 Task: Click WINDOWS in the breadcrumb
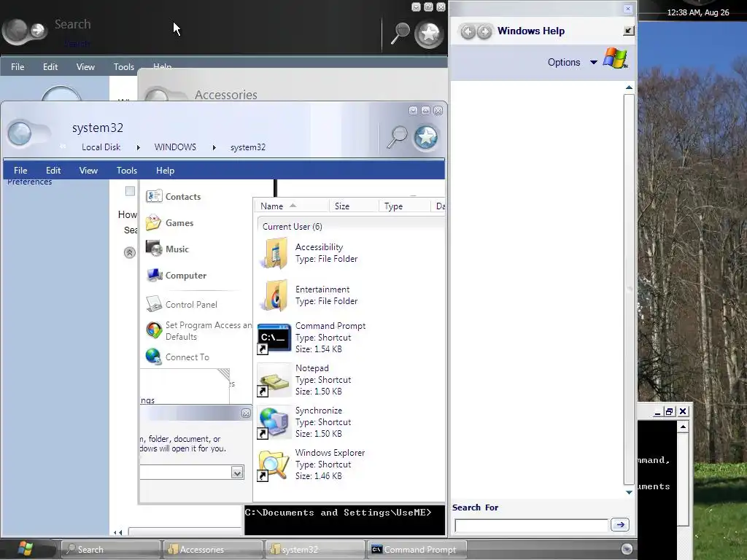(x=175, y=147)
